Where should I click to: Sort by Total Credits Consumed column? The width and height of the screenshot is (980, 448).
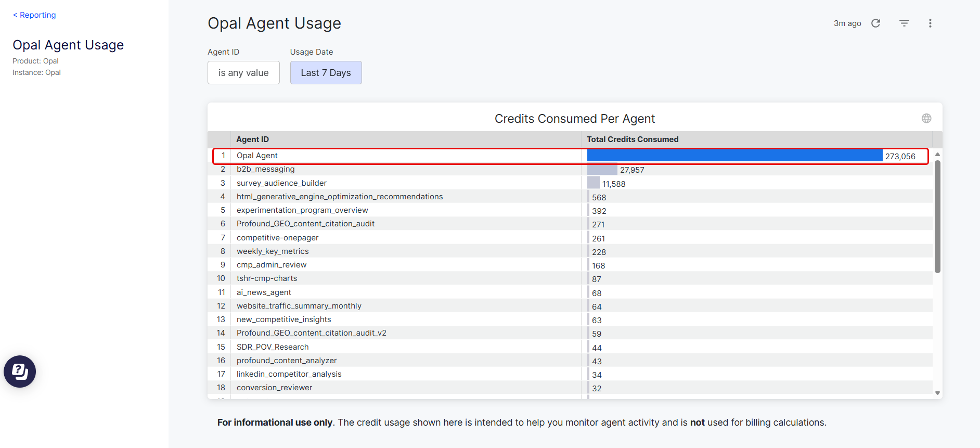coord(633,139)
